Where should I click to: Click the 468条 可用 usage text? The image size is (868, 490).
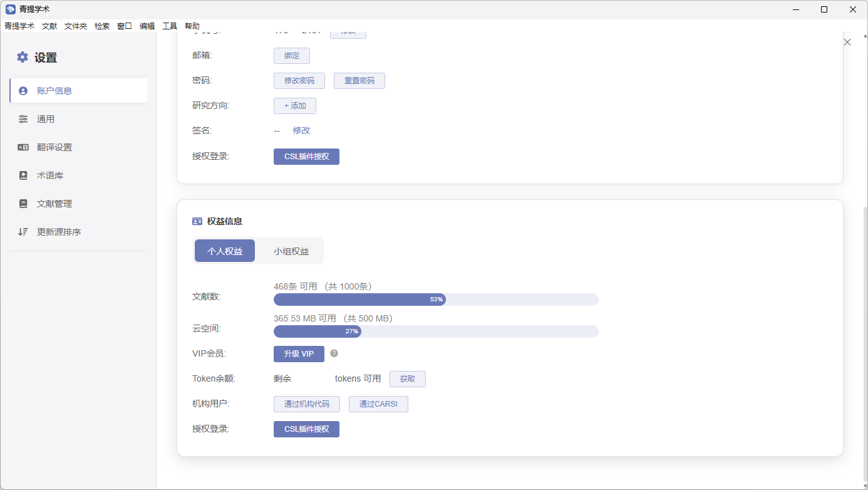tap(323, 286)
